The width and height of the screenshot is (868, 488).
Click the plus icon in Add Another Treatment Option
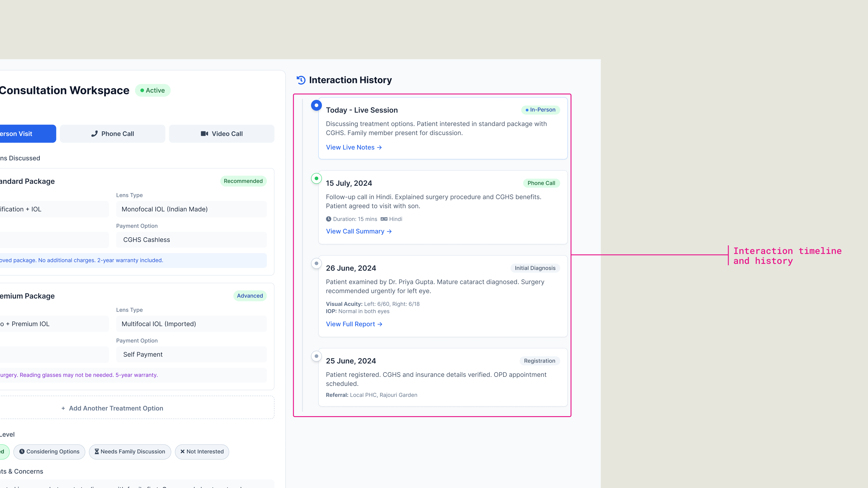(63, 408)
